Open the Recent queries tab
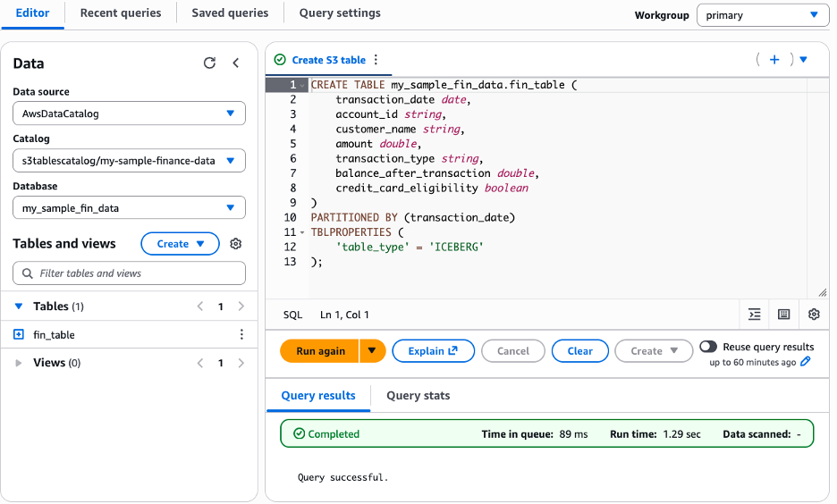This screenshot has width=837, height=504. point(121,13)
